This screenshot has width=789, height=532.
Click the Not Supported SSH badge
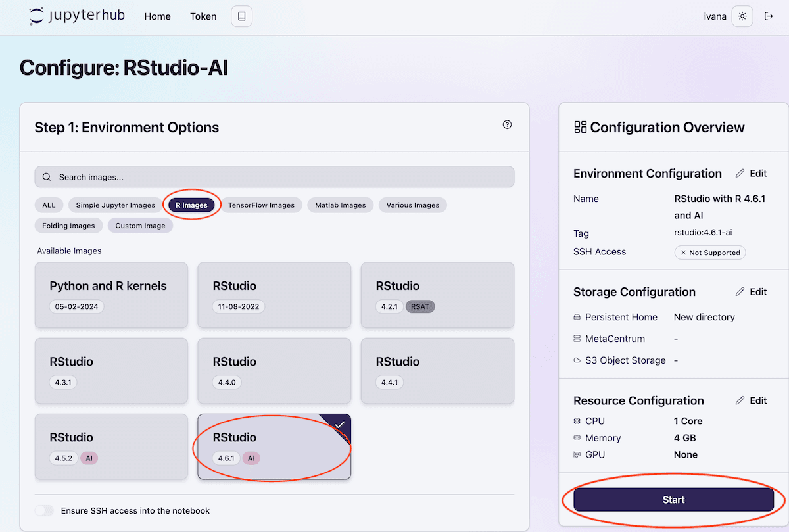(x=709, y=253)
